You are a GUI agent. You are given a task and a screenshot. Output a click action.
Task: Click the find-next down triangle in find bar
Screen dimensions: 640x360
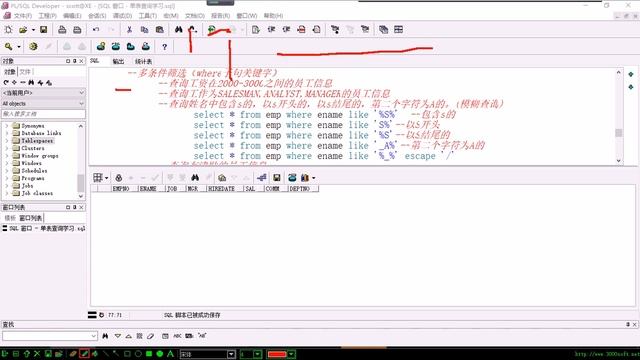point(118,336)
